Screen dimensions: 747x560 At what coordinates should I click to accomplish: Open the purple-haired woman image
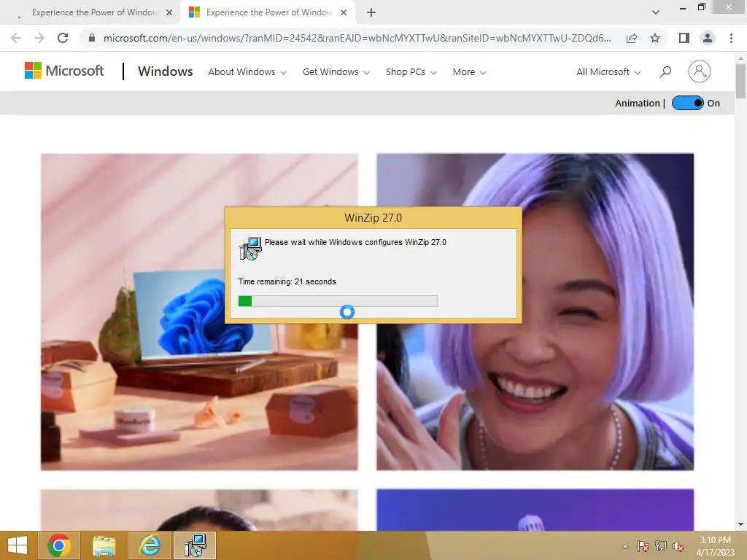point(535,312)
